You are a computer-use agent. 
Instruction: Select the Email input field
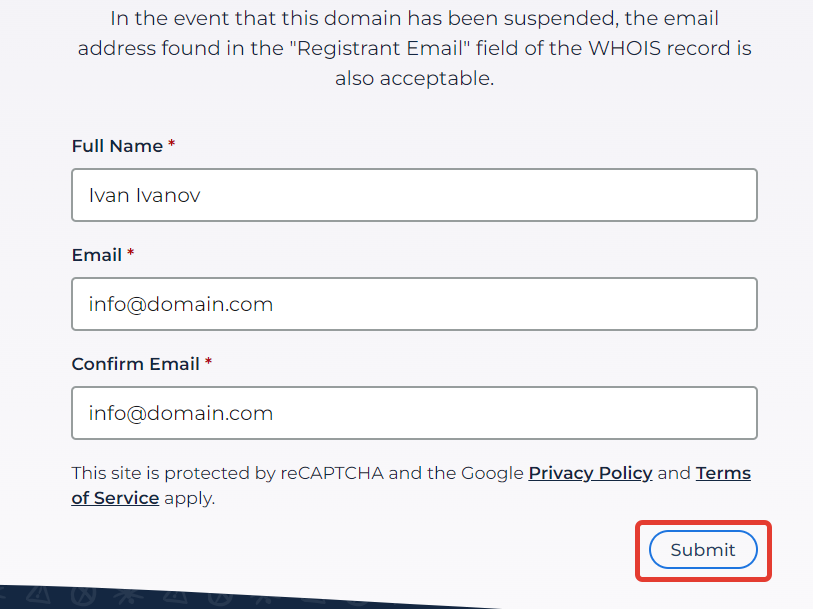[x=414, y=304]
